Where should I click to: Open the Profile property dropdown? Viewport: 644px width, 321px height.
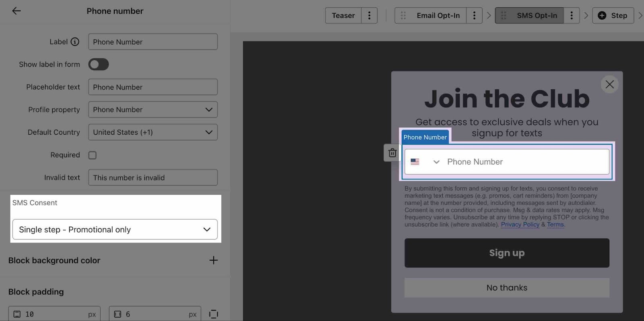[x=153, y=110]
